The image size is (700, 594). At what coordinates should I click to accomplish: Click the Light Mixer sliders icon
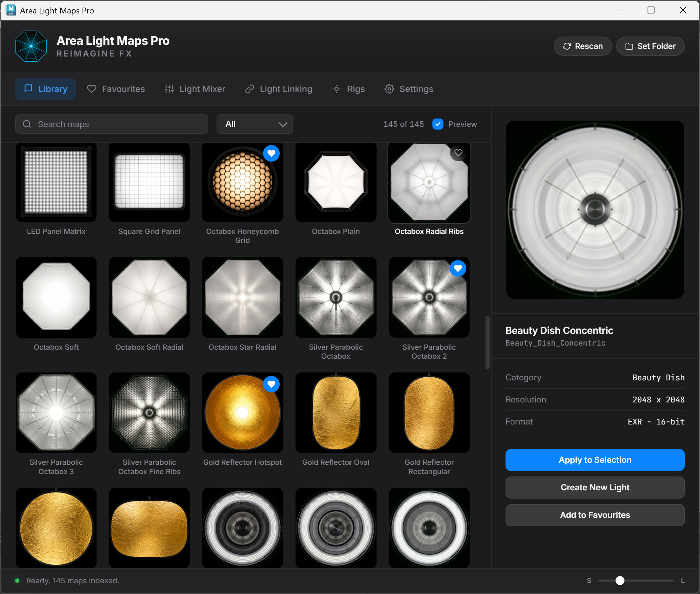click(169, 89)
